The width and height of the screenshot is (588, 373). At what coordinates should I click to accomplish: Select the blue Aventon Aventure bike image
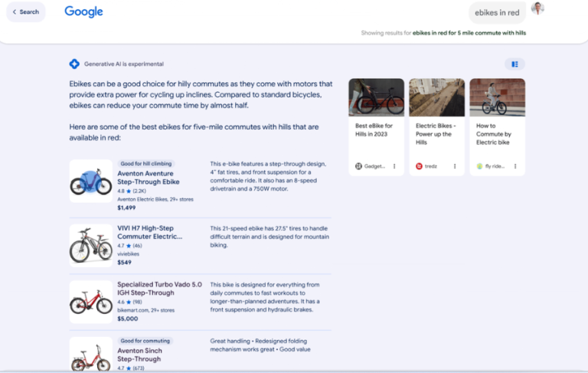(91, 182)
